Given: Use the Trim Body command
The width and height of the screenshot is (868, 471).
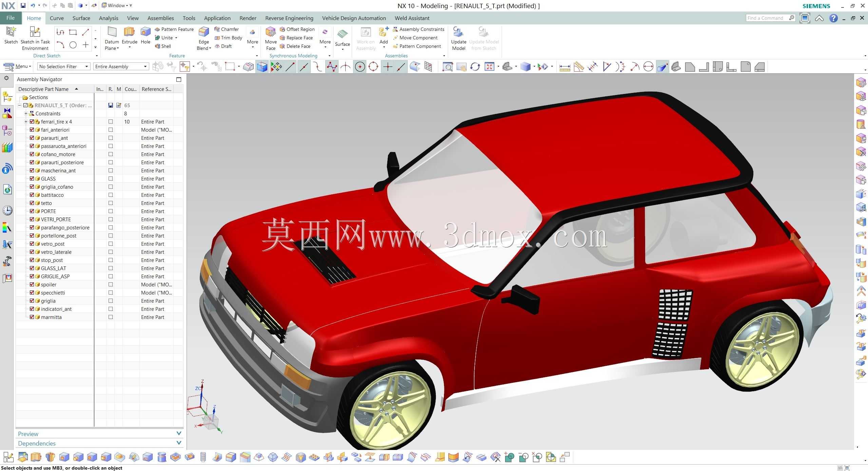Looking at the screenshot, I should [x=228, y=38].
